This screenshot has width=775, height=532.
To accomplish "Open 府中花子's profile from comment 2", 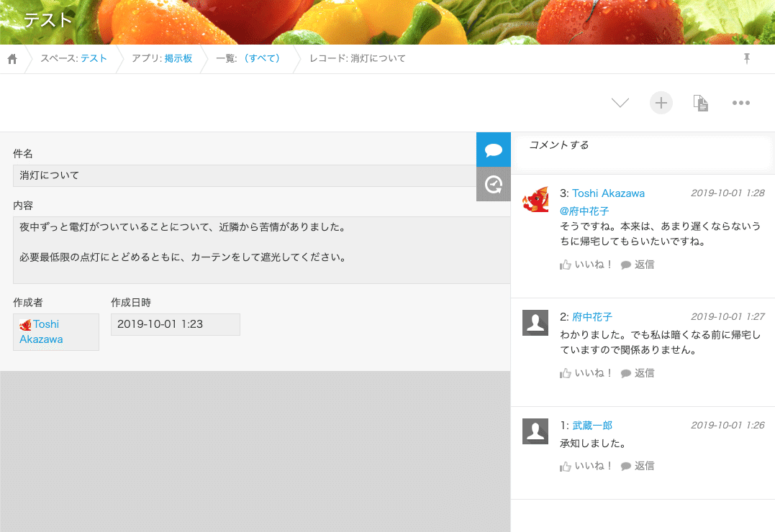I will [592, 316].
